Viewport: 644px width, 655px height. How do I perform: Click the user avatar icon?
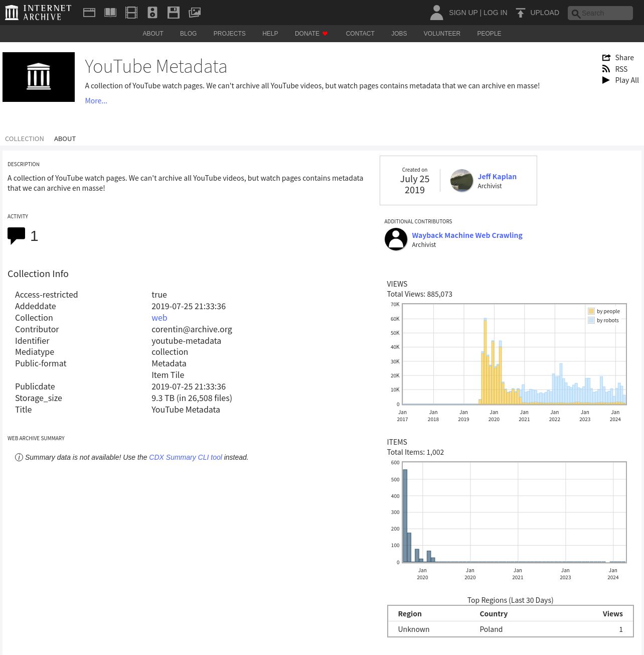(x=436, y=13)
